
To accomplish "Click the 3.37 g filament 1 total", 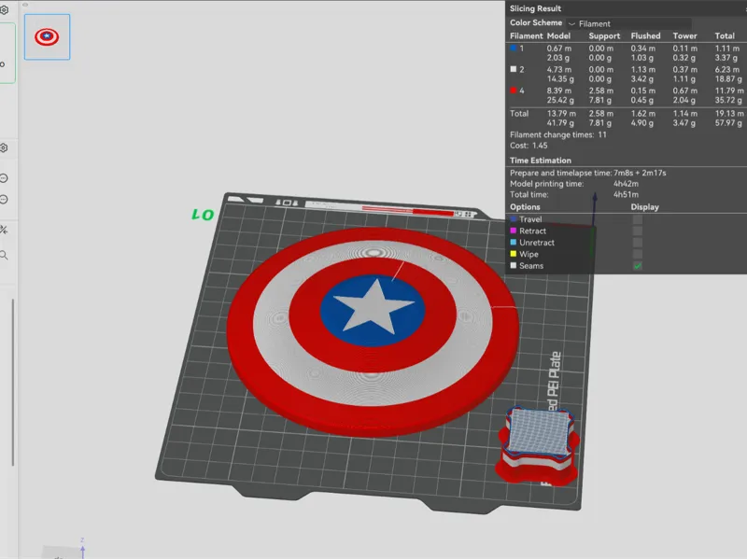I will 726,58.
